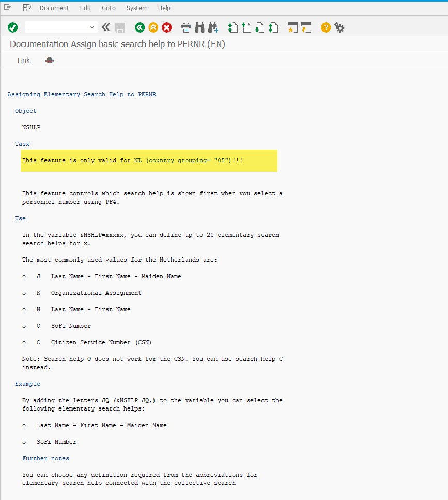Viewport: 448px width, 500px height.
Task: Go to Previous Page icon
Action: pyautogui.click(x=246, y=27)
